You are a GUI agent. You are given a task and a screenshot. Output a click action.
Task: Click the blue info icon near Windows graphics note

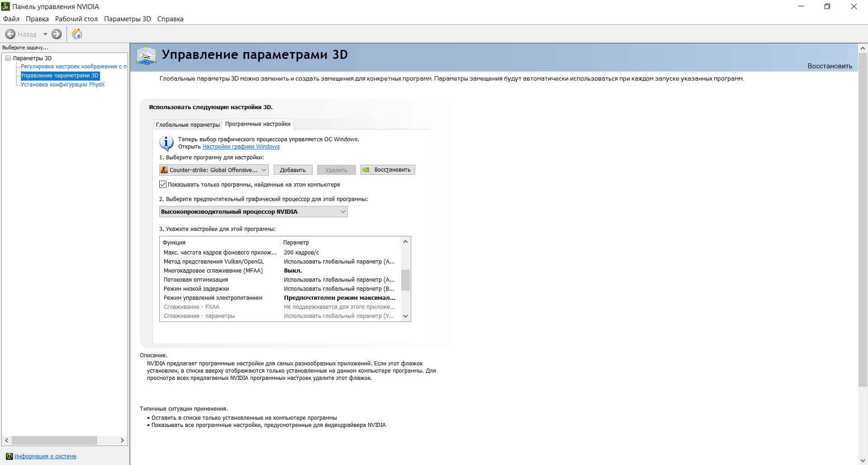166,143
